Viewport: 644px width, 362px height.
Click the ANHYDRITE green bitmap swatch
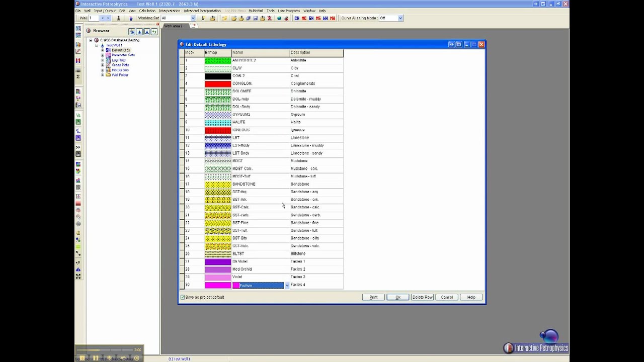[x=218, y=60]
